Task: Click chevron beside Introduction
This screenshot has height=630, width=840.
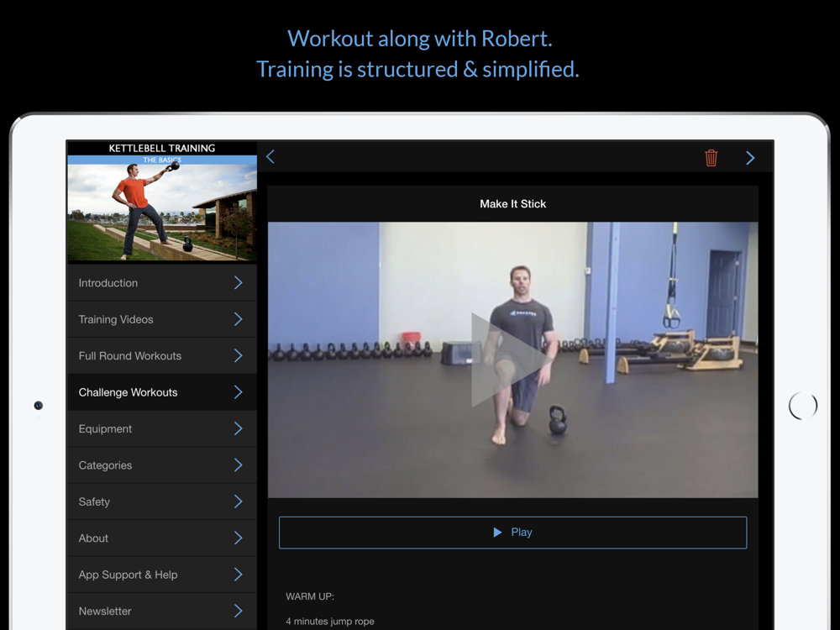Action: (239, 283)
